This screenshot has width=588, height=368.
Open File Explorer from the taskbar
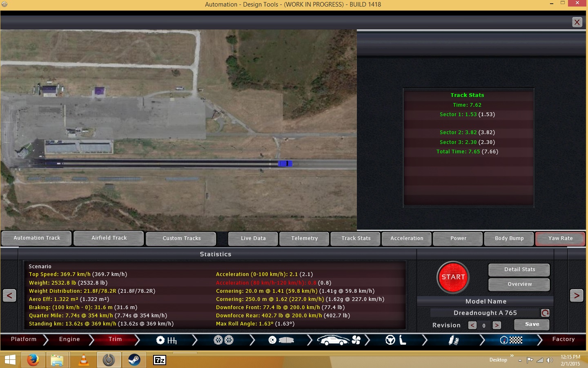click(57, 360)
